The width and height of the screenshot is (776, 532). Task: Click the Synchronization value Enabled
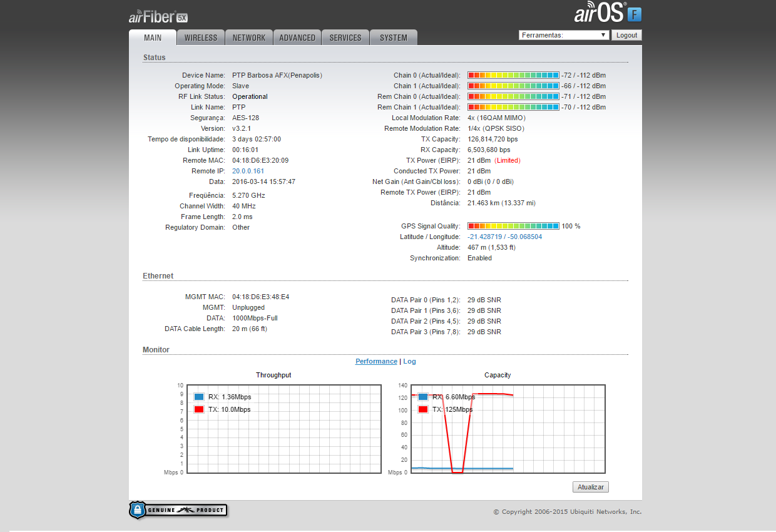(x=479, y=258)
